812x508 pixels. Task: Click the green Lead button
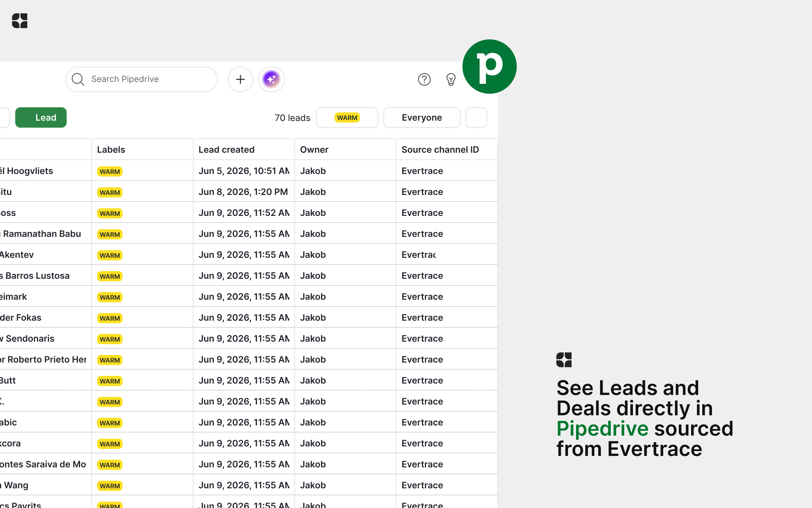point(41,117)
